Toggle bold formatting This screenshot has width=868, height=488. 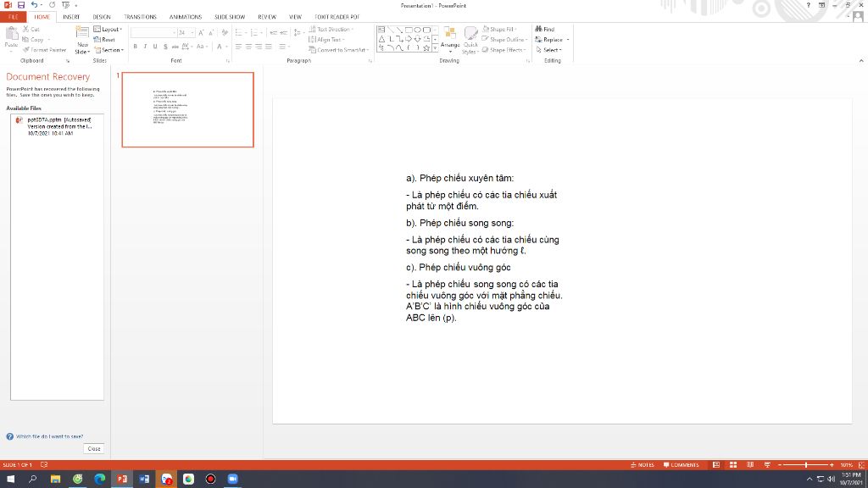pos(135,47)
